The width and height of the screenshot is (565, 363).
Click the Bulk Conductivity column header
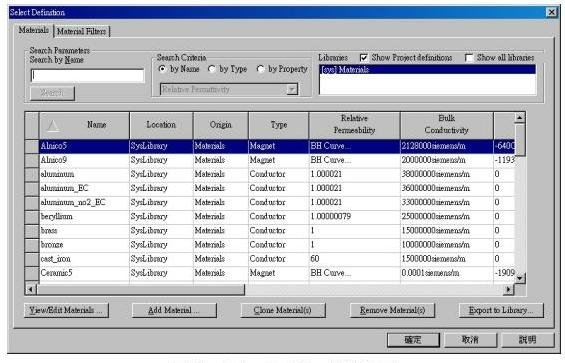[x=447, y=125]
